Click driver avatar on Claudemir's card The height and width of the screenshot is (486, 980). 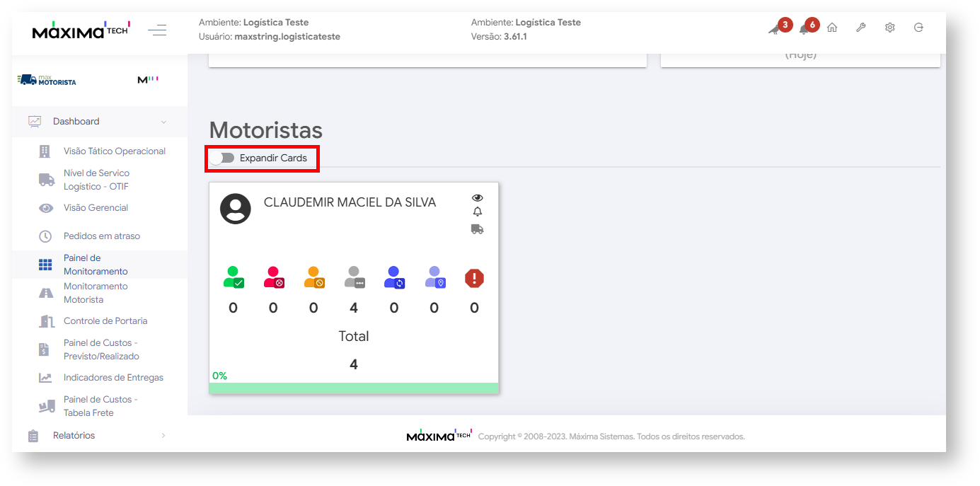(x=236, y=209)
